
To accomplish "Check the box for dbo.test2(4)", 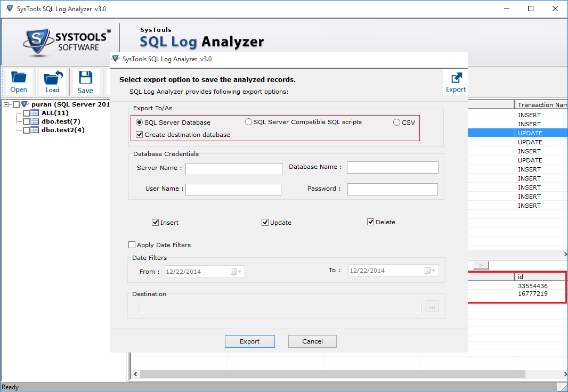I will coord(26,130).
